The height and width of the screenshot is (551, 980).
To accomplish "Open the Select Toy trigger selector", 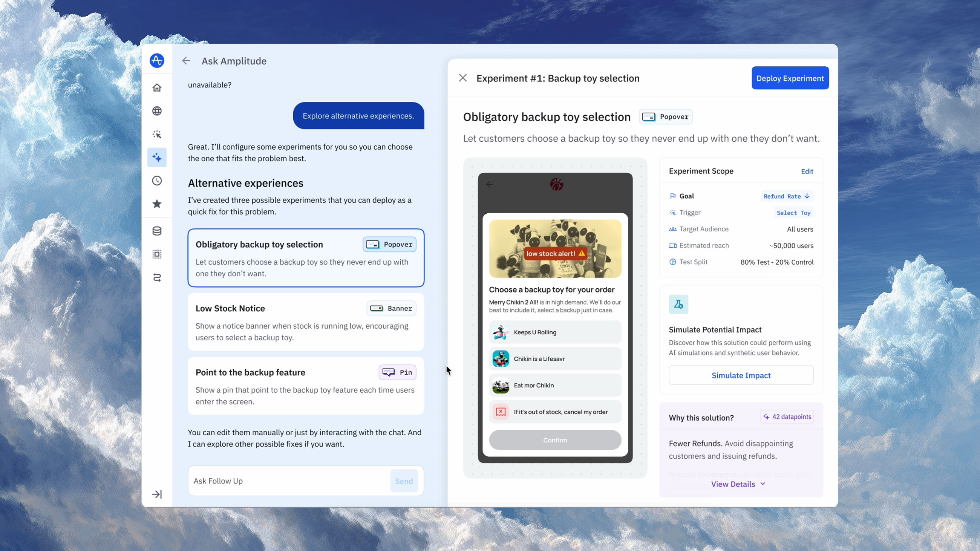I will tap(793, 213).
